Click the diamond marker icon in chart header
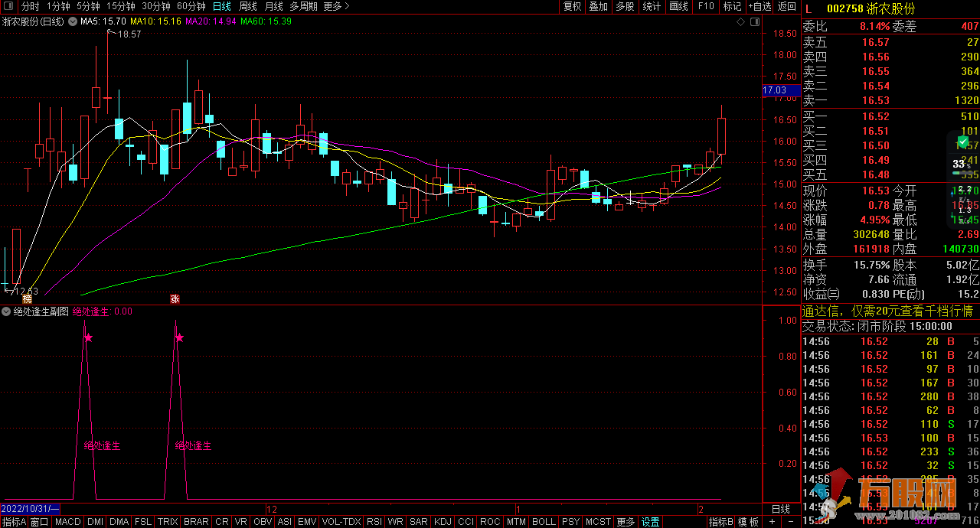Screen dimensions: 980x528 [x=741, y=22]
